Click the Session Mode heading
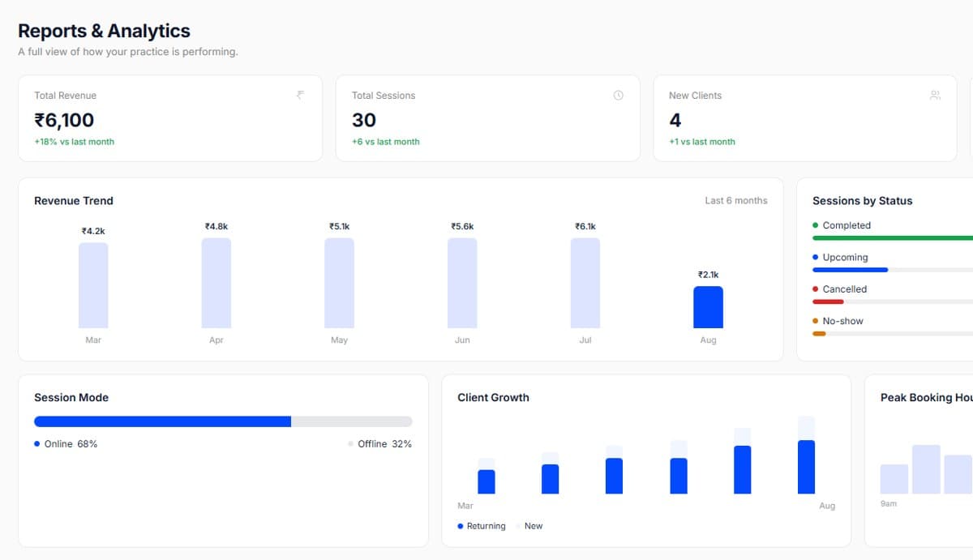 click(x=71, y=398)
